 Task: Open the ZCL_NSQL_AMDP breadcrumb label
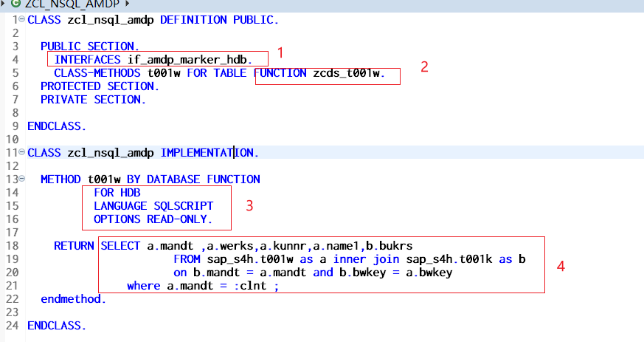point(72,4)
